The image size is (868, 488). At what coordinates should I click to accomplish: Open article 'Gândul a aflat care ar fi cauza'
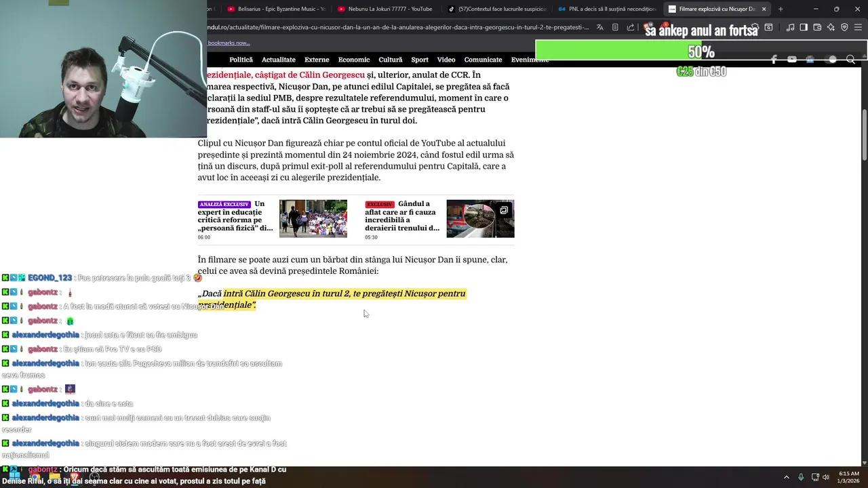point(402,216)
